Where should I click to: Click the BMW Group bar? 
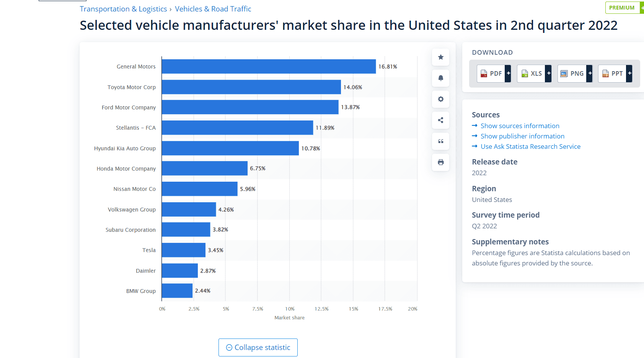point(177,291)
